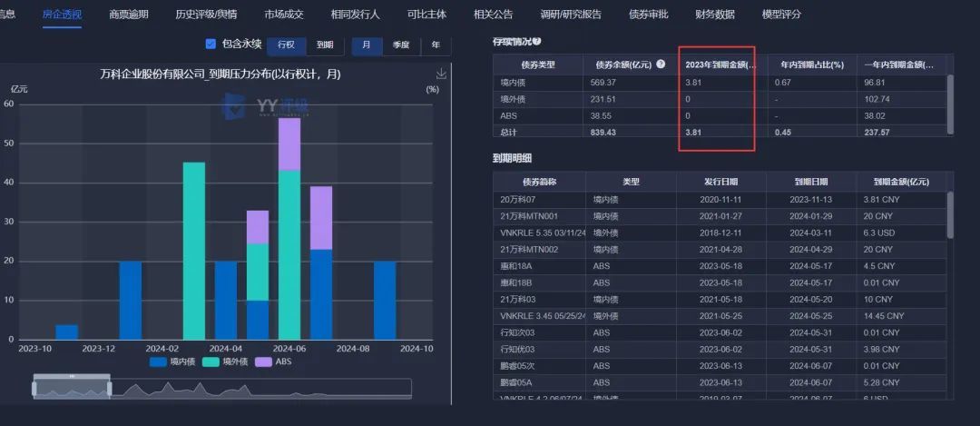Select the 到期 toggle option

pyautogui.click(x=325, y=45)
